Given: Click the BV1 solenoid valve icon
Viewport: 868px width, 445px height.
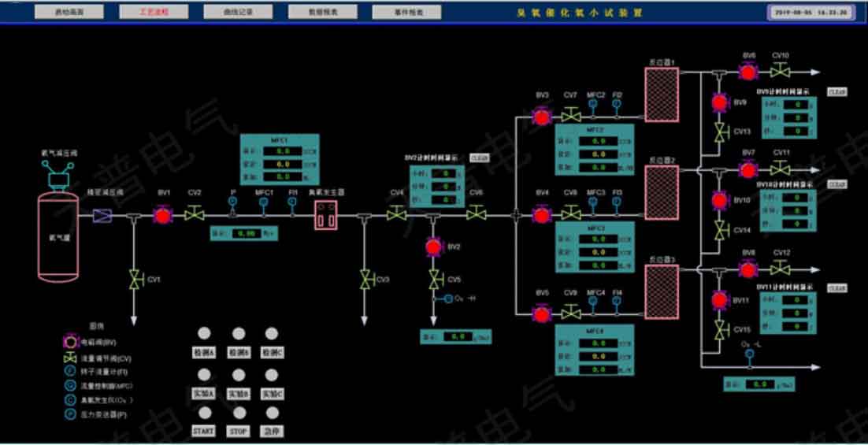Looking at the screenshot, I should coord(163,214).
